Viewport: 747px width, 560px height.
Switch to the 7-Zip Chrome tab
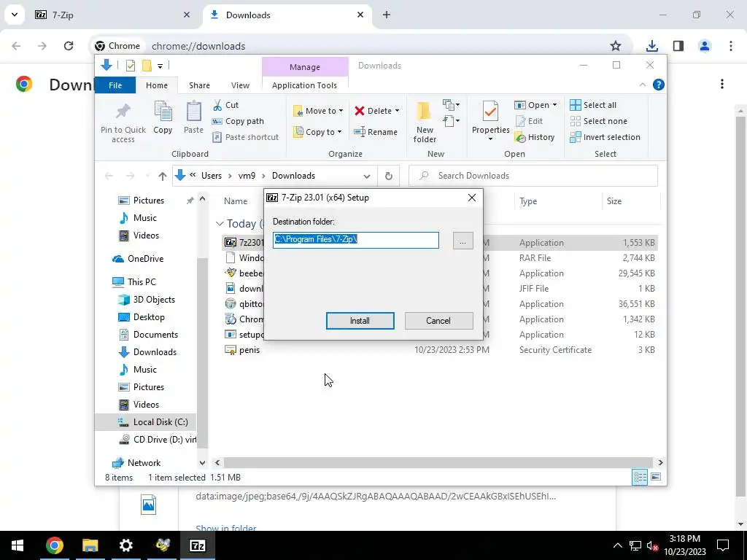tap(112, 15)
